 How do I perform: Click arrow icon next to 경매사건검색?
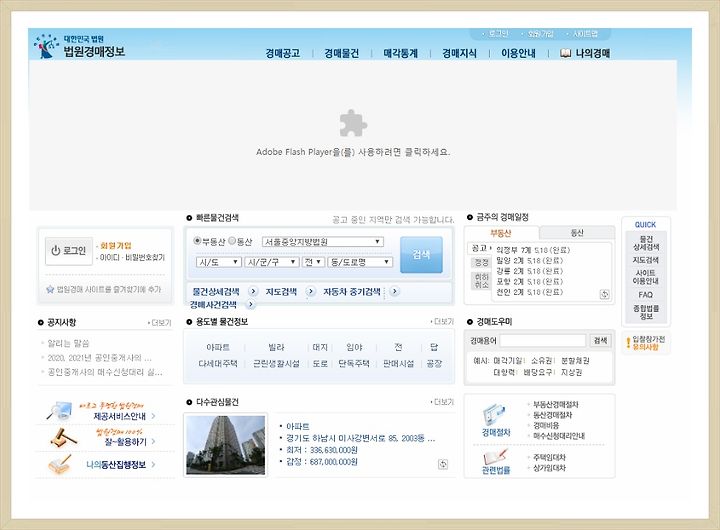(251, 304)
